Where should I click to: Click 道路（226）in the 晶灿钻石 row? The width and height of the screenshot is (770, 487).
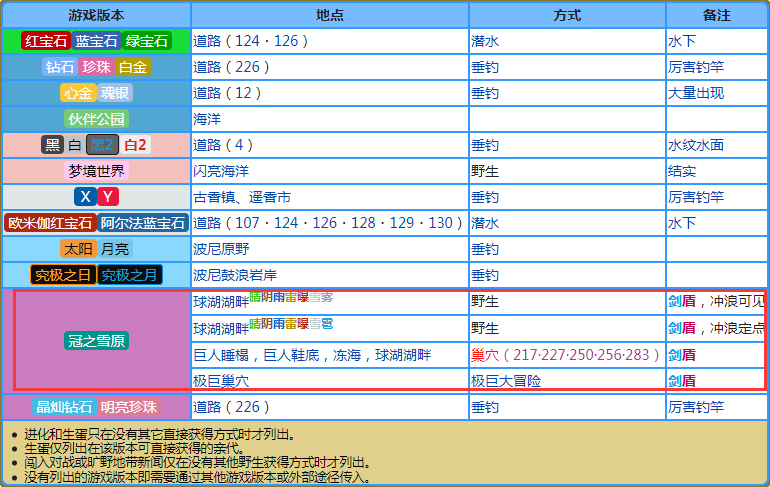pyautogui.click(x=231, y=407)
